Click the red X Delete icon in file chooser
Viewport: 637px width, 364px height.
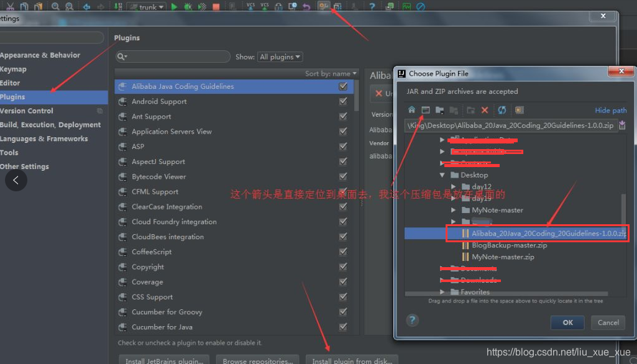click(x=485, y=110)
